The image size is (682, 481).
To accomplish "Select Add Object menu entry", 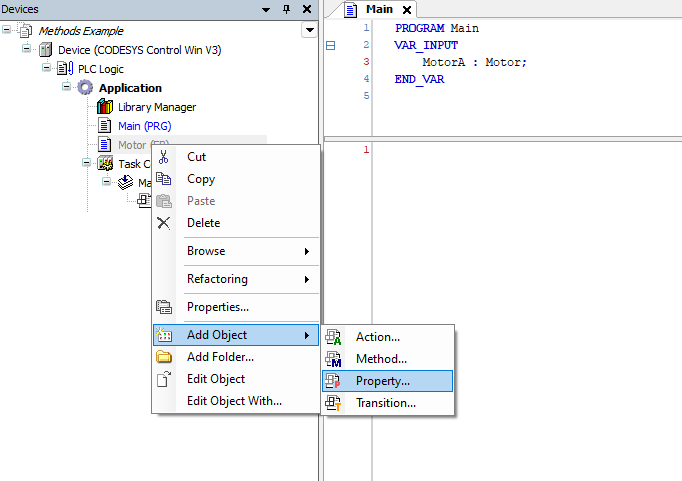I will (x=236, y=335).
